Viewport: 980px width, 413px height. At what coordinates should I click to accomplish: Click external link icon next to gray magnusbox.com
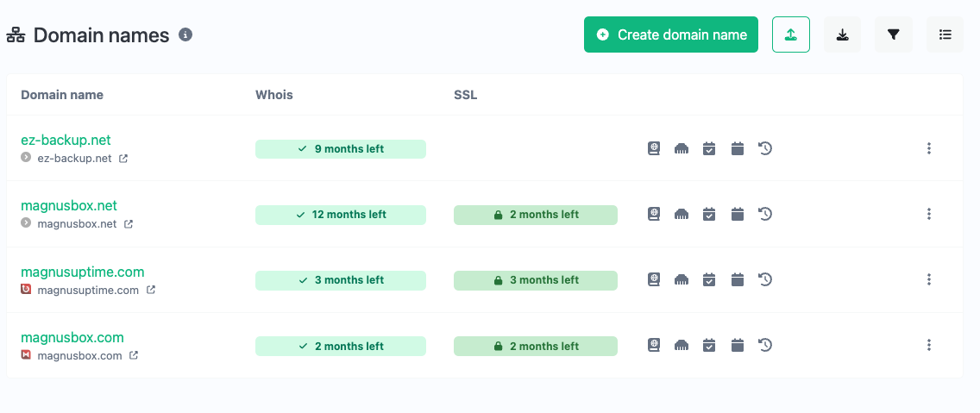[133, 355]
